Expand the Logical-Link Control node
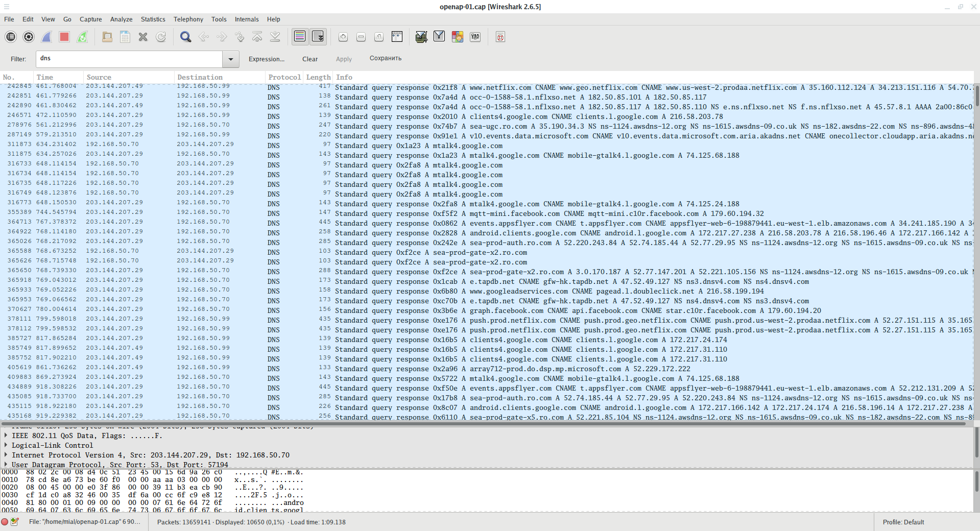980x531 pixels. pos(6,445)
